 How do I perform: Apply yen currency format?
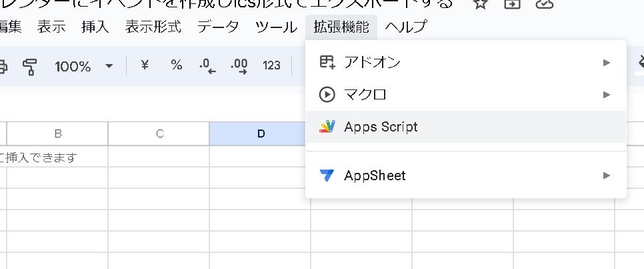144,65
